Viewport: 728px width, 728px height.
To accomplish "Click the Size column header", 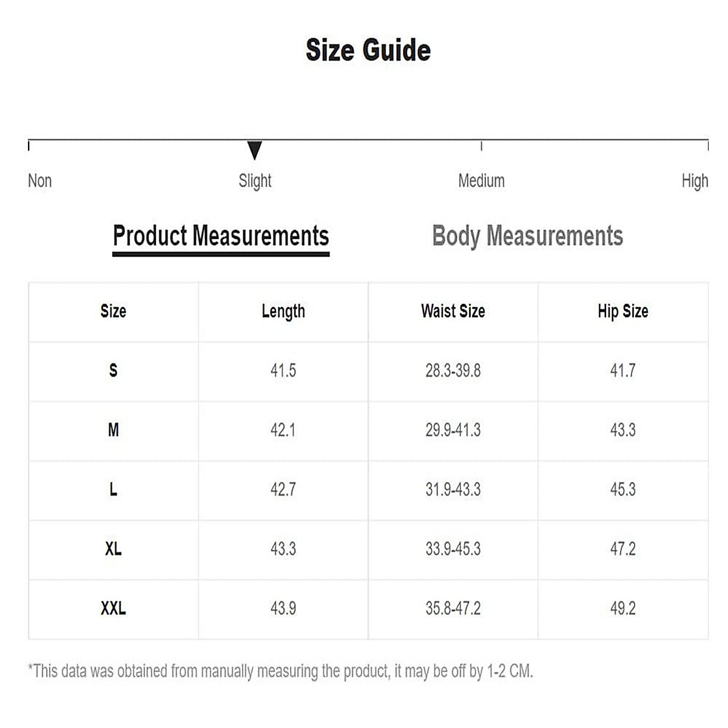I will pyautogui.click(x=113, y=311).
